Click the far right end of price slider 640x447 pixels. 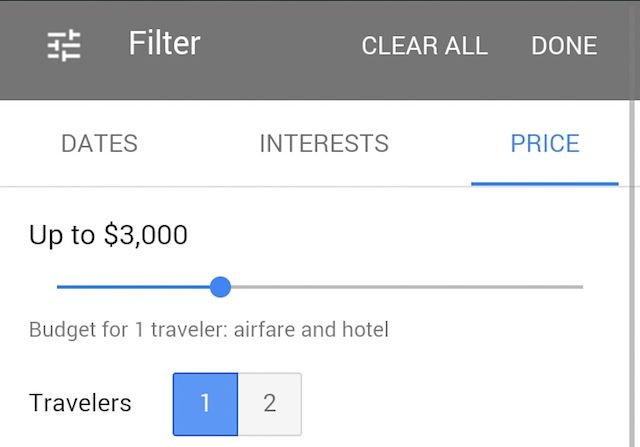(x=580, y=287)
